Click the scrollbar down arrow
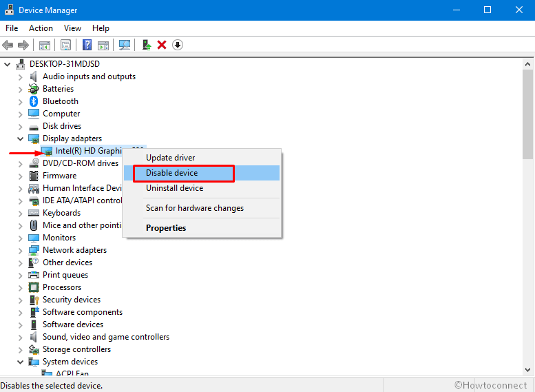 [527, 369]
